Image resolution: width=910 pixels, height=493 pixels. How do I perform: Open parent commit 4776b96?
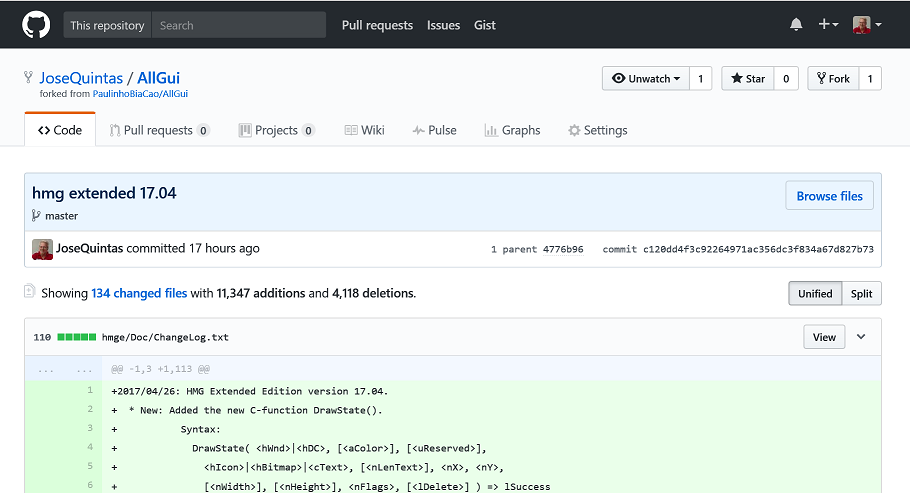(x=563, y=249)
